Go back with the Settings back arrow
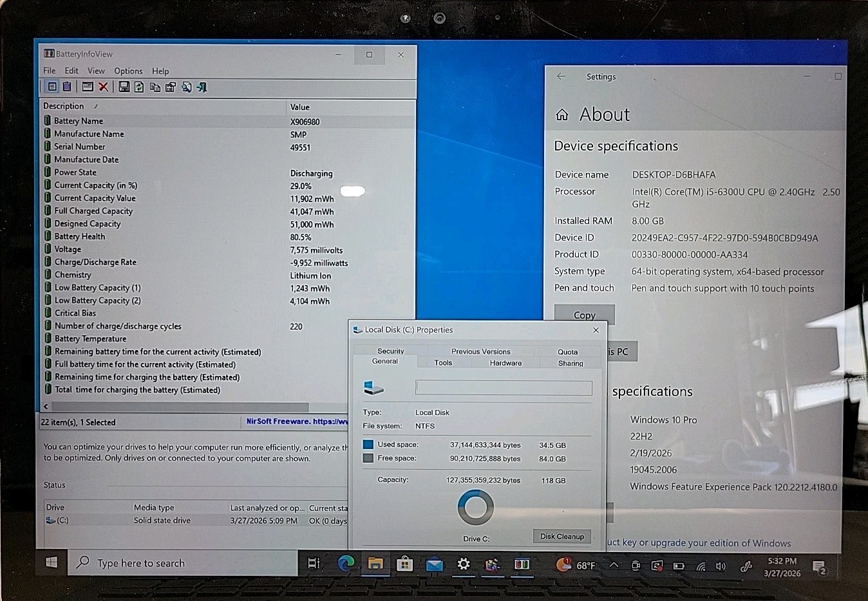Viewport: 868px width, 601px height. click(x=561, y=76)
